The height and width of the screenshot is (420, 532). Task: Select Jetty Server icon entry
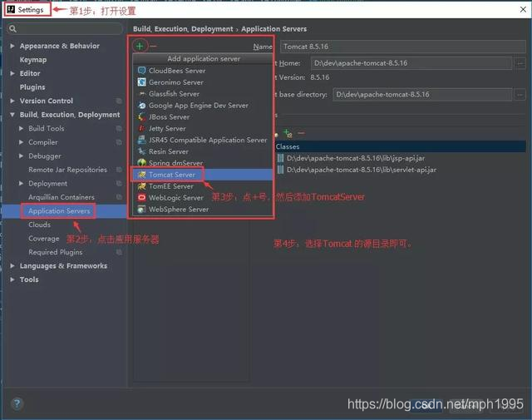point(141,128)
